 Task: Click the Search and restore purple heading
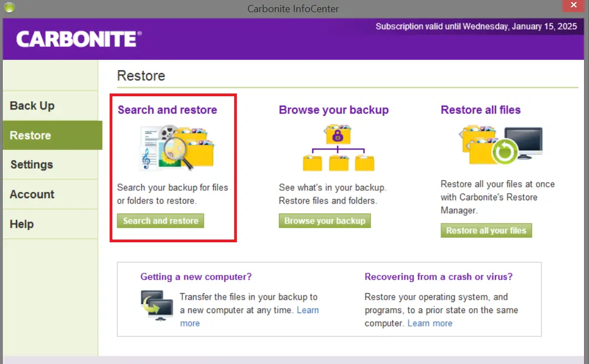[167, 110]
